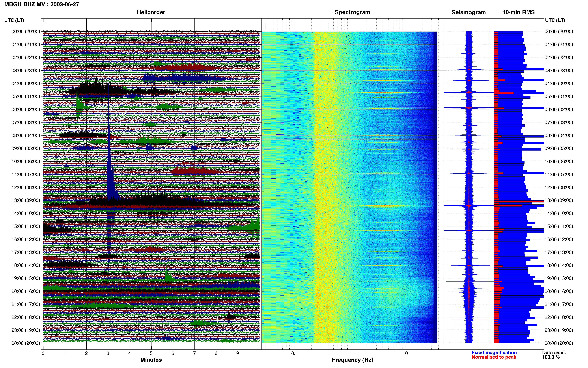Click the '10-min RMS' panel heading

tap(518, 12)
